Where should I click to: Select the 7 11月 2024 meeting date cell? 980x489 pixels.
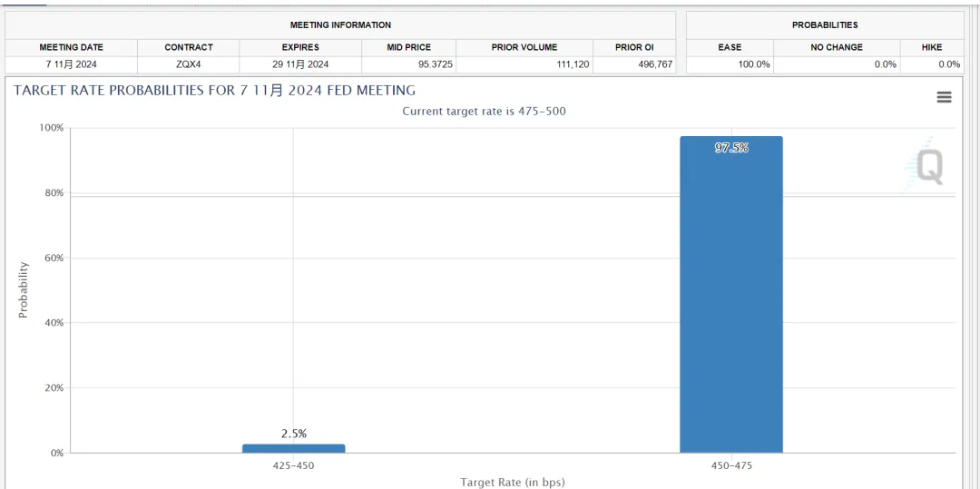point(71,64)
